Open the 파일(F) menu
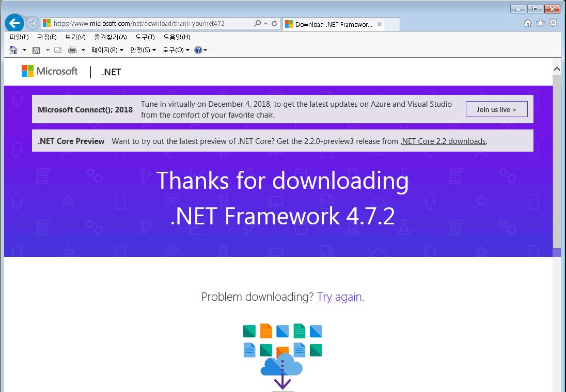This screenshot has height=392, width=566. click(19, 37)
